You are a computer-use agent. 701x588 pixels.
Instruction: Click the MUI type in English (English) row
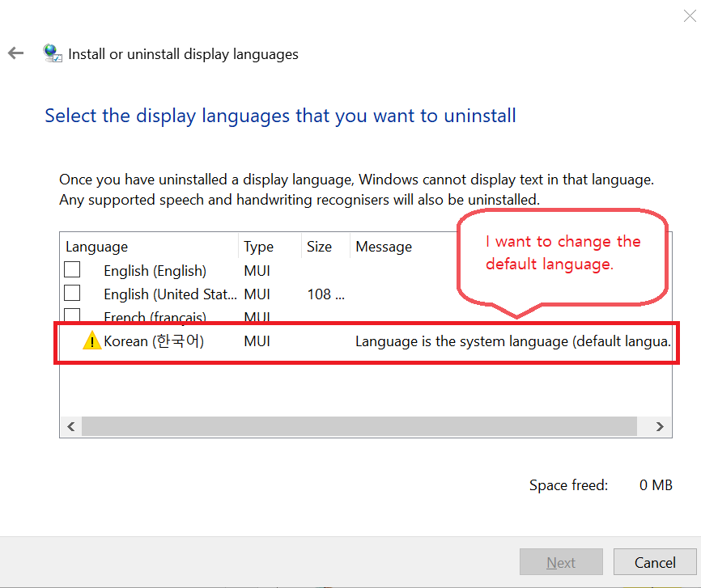[257, 271]
